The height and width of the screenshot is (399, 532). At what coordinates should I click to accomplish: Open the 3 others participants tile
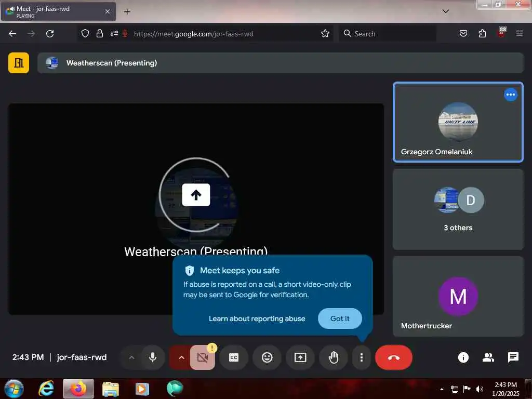(458, 209)
